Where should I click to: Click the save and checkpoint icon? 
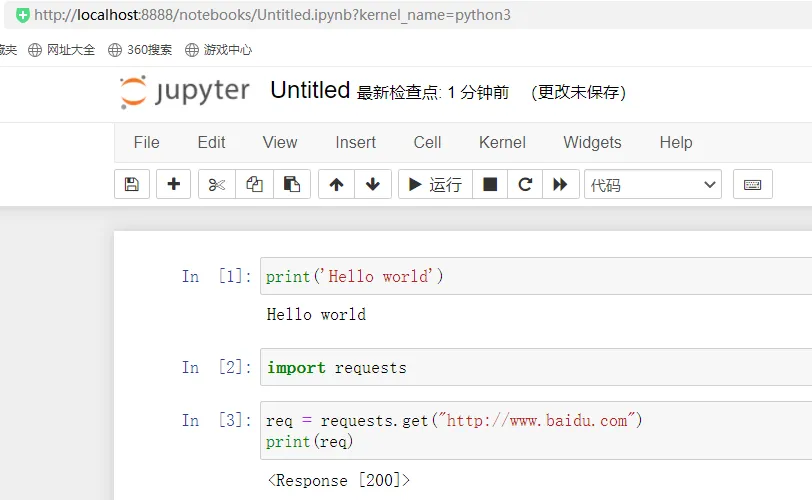(x=131, y=184)
